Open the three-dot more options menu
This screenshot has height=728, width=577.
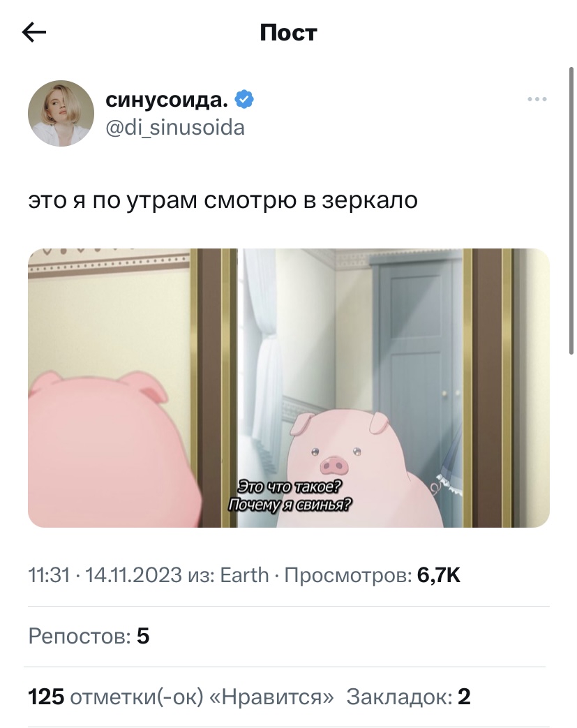(537, 99)
